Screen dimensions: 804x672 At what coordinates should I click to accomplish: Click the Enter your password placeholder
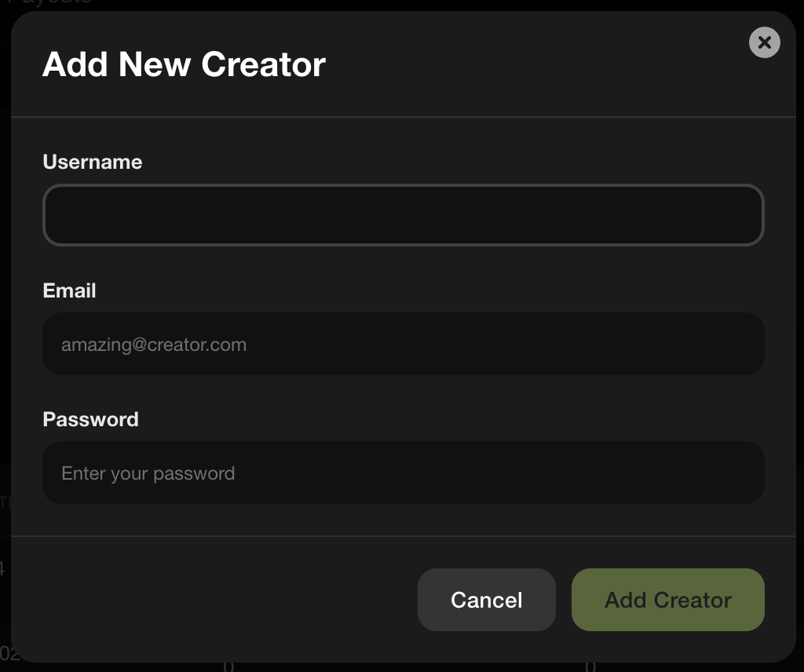click(148, 473)
